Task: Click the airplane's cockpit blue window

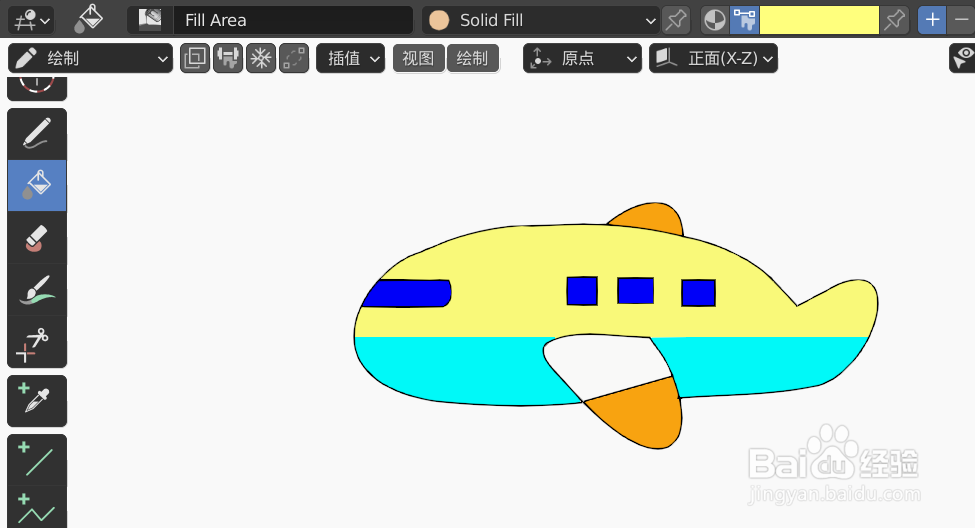Action: point(407,293)
